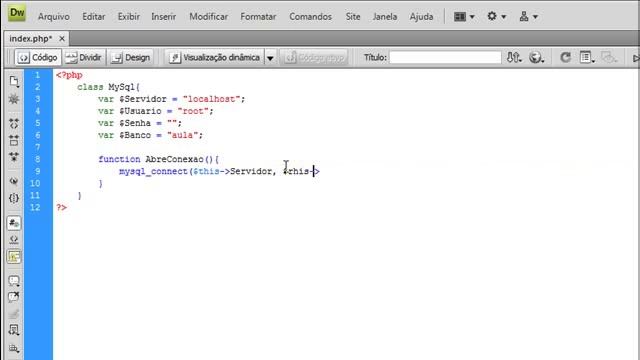
Task: Open the file management up-down arrows dropdown
Action: click(x=514, y=58)
